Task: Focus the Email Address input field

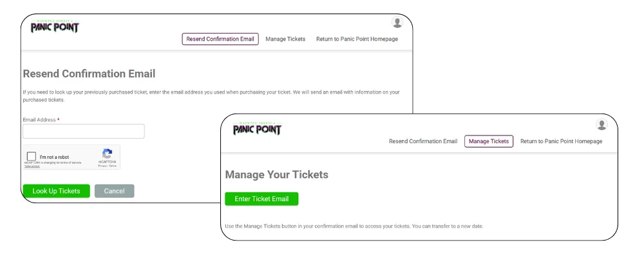Action: pos(84,132)
